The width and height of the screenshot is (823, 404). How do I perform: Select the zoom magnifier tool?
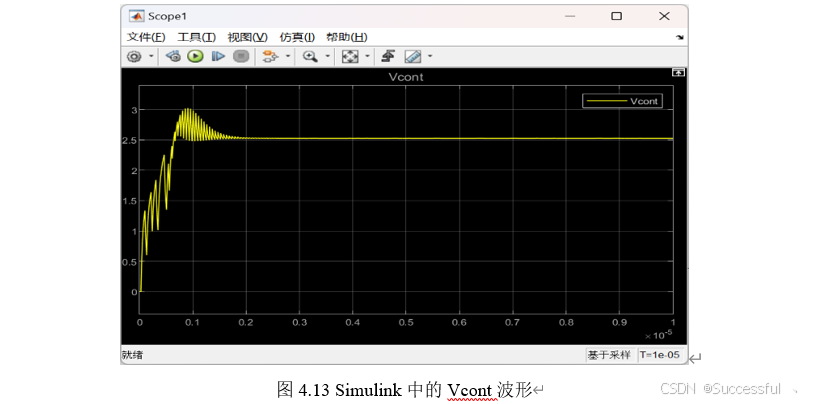(311, 57)
